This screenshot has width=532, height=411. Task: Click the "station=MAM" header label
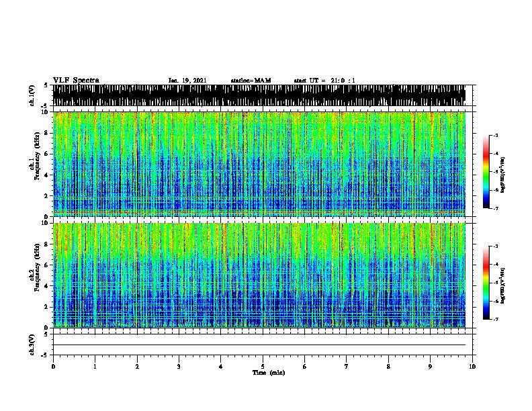pos(251,81)
